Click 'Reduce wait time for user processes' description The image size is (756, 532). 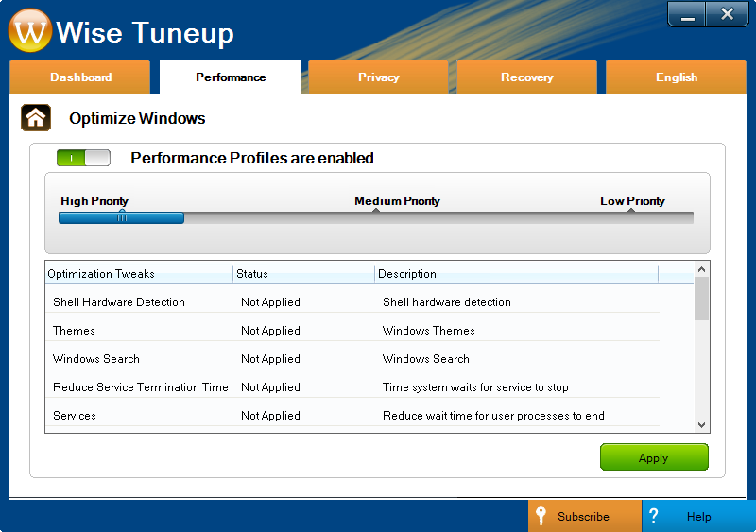[493, 416]
